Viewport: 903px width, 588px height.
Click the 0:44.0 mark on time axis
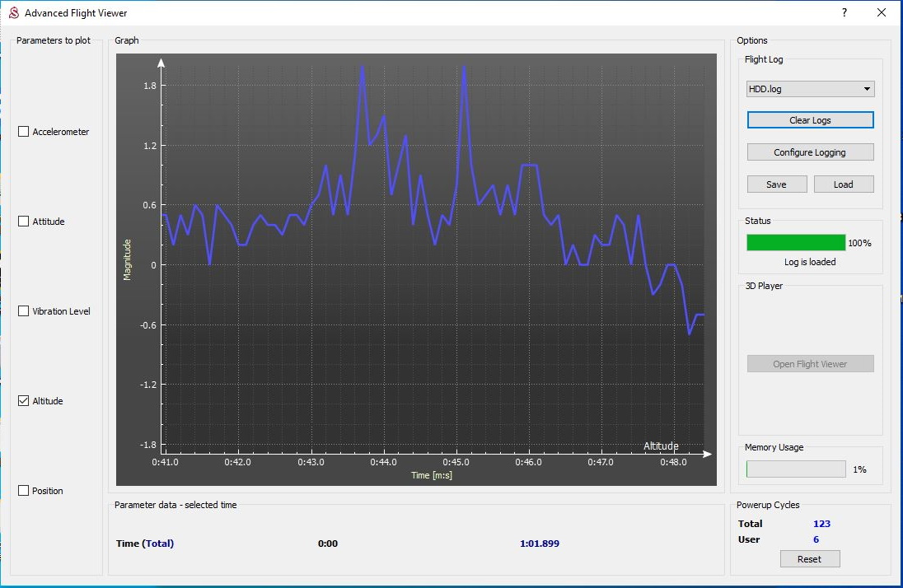384,463
